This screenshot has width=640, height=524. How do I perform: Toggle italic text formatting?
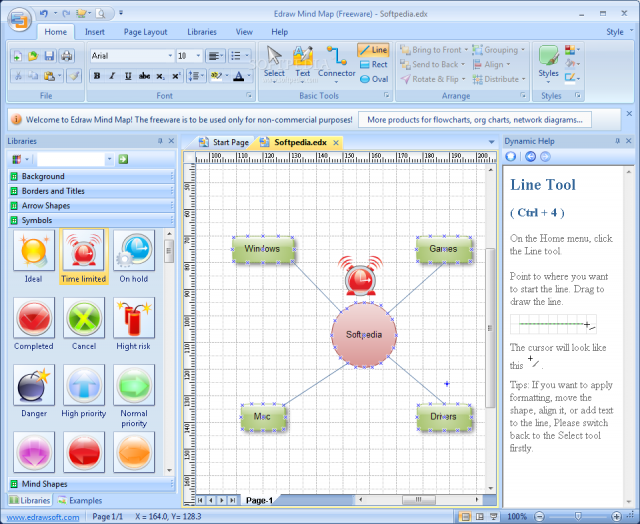pos(112,76)
